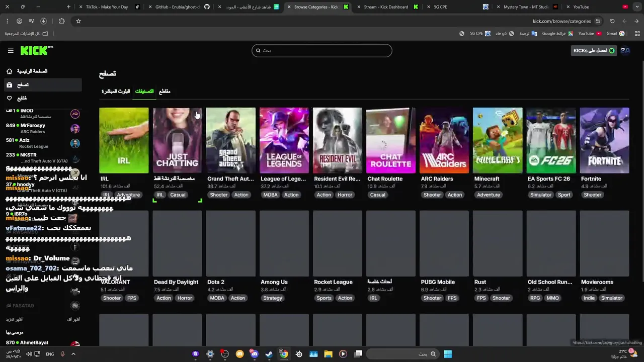Show hidden system tray icons
The width and height of the screenshot is (644, 362).
pyautogui.click(x=73, y=354)
